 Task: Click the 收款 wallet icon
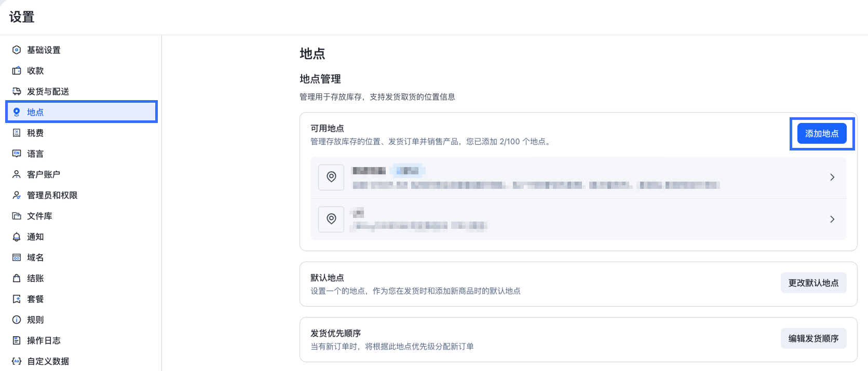[17, 71]
